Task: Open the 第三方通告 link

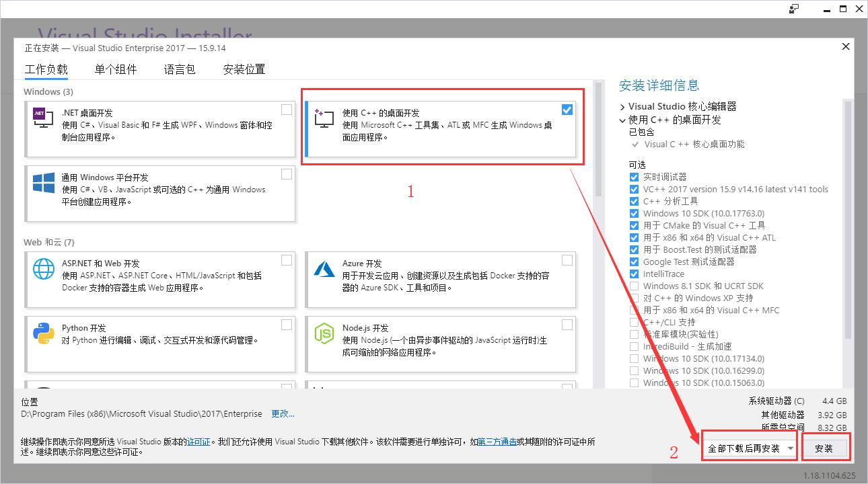Action: (x=497, y=442)
